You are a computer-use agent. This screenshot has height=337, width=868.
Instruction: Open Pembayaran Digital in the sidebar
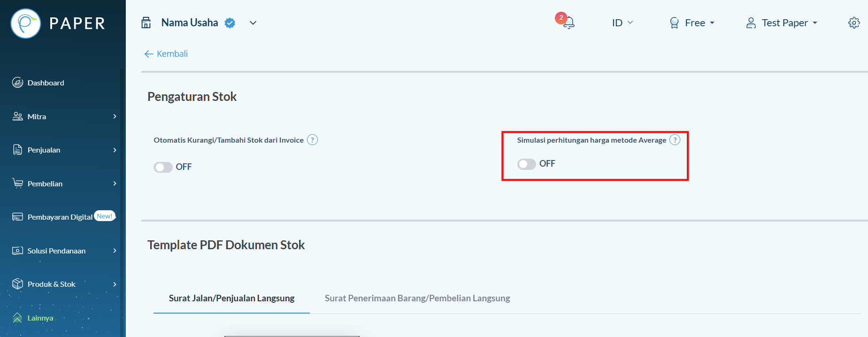click(x=61, y=217)
